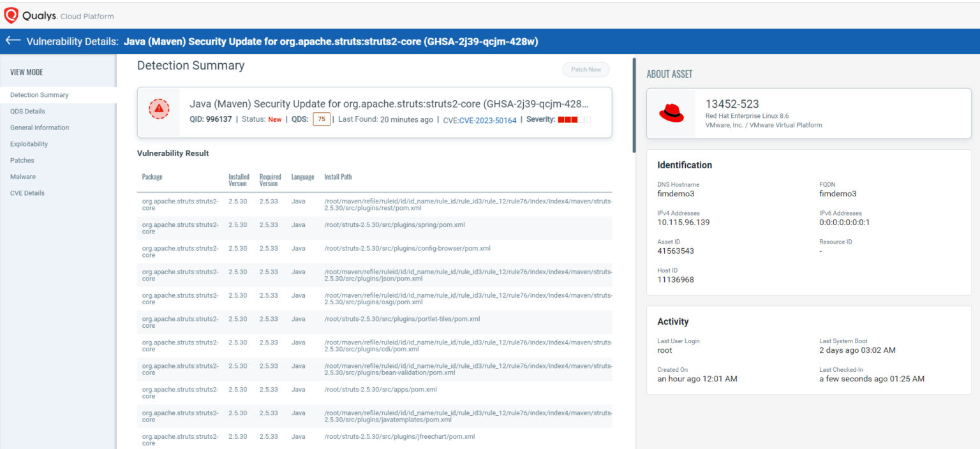Viewport: 980px width, 449px height.
Task: Click the Asset ID value 41563543
Action: (x=676, y=251)
